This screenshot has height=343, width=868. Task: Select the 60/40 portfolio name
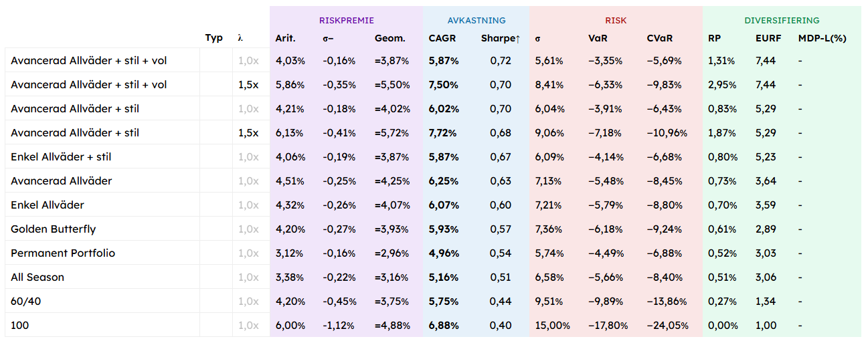[x=25, y=302]
